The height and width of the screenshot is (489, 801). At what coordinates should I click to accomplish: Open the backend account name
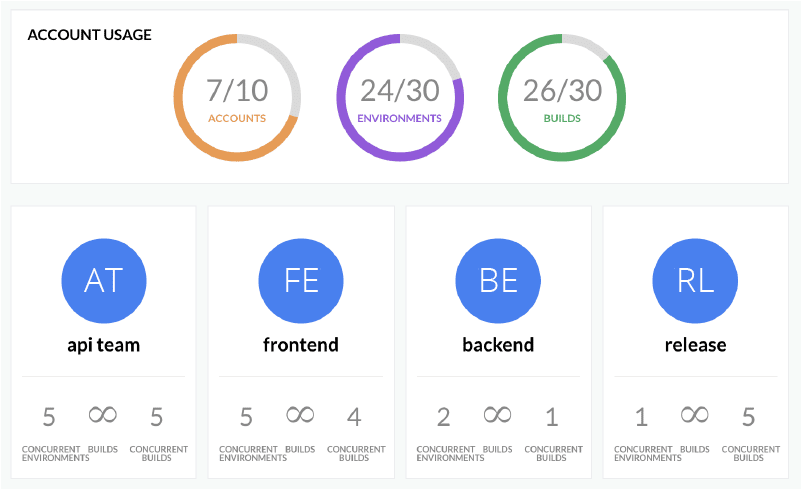498,345
